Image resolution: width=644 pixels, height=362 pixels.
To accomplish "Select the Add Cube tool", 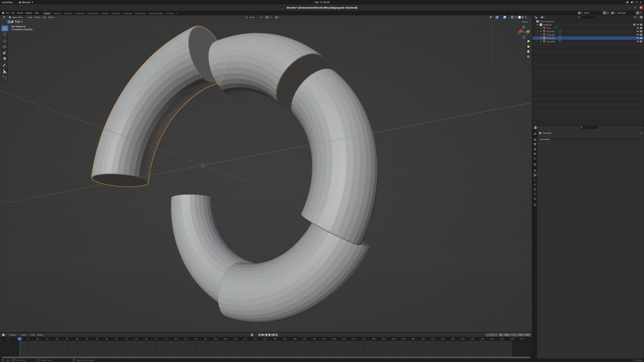I will [x=5, y=78].
